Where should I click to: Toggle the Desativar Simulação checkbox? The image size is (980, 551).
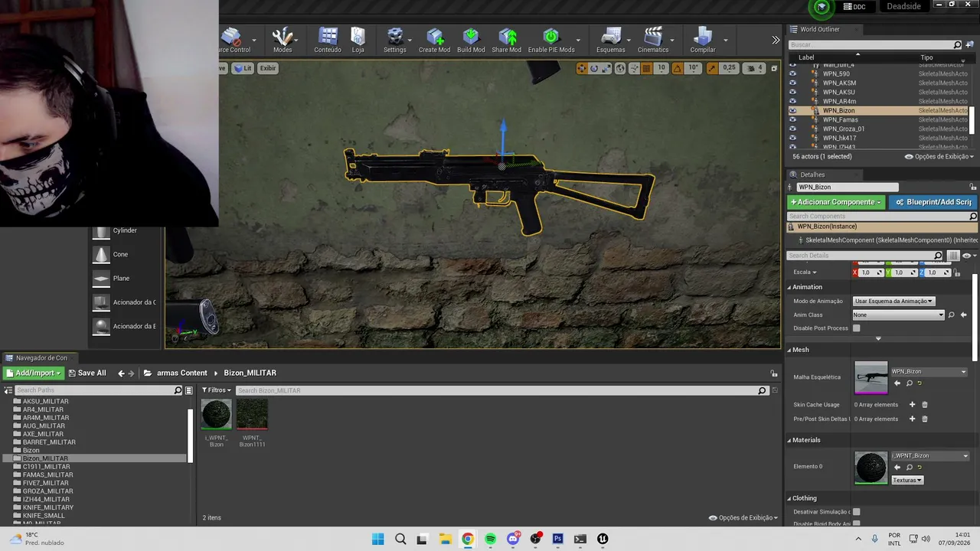[x=857, y=512]
